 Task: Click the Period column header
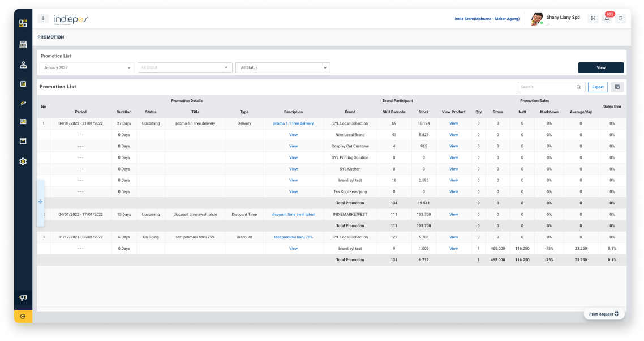(80, 112)
